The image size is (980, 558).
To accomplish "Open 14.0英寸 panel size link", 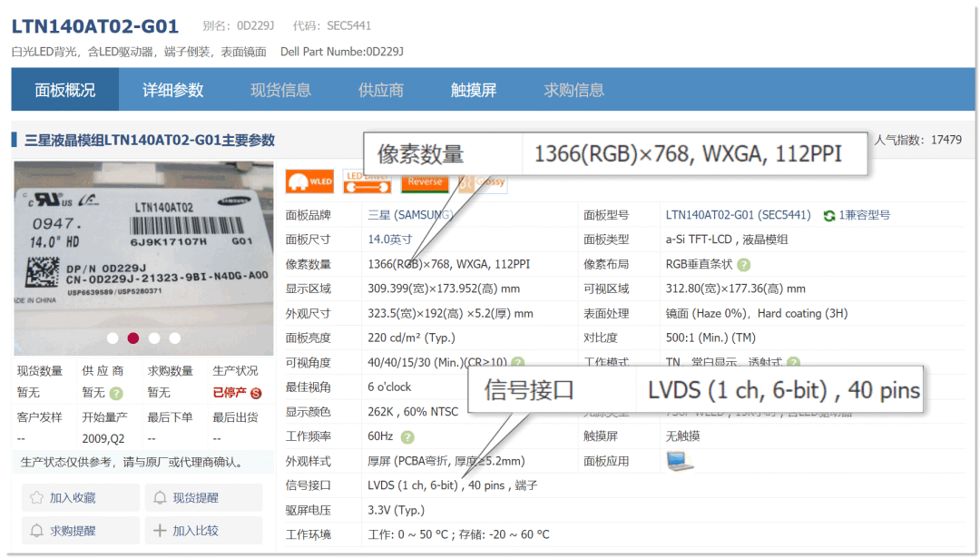I will tap(390, 240).
